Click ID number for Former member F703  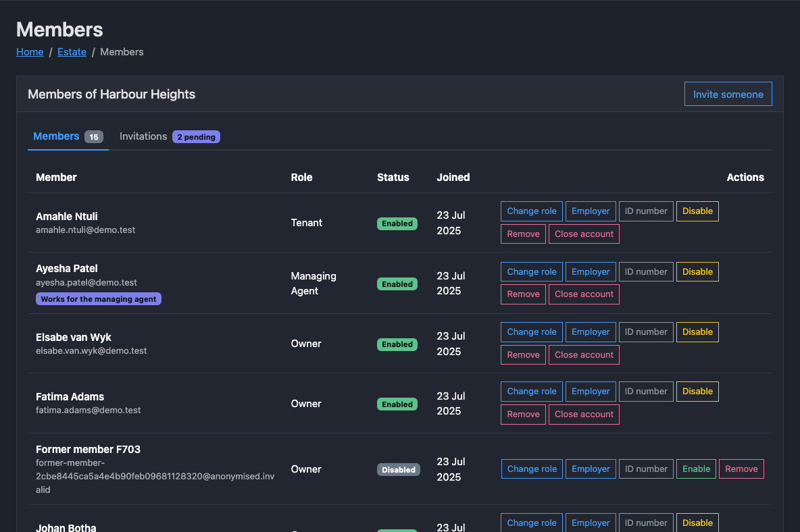tap(646, 469)
